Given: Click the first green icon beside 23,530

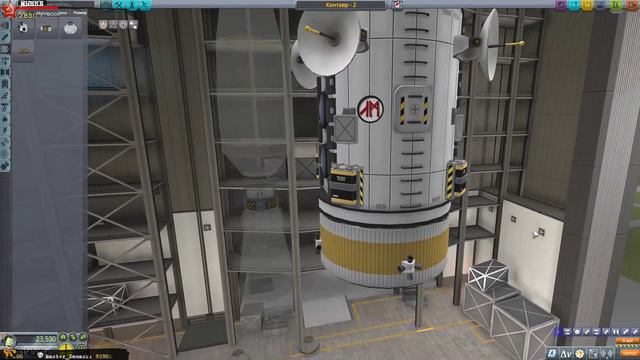Looking at the screenshot, I should (x=63, y=337).
